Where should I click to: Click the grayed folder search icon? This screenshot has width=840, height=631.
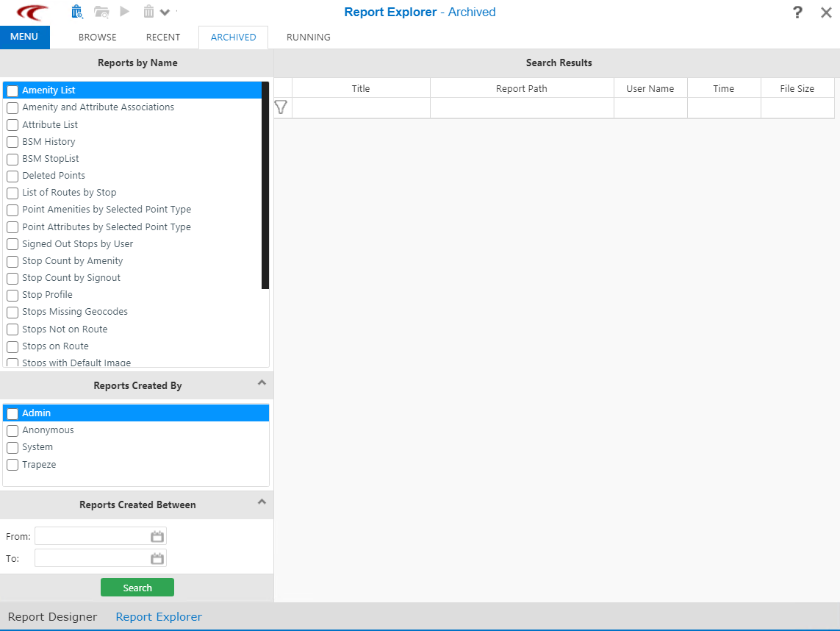click(101, 12)
